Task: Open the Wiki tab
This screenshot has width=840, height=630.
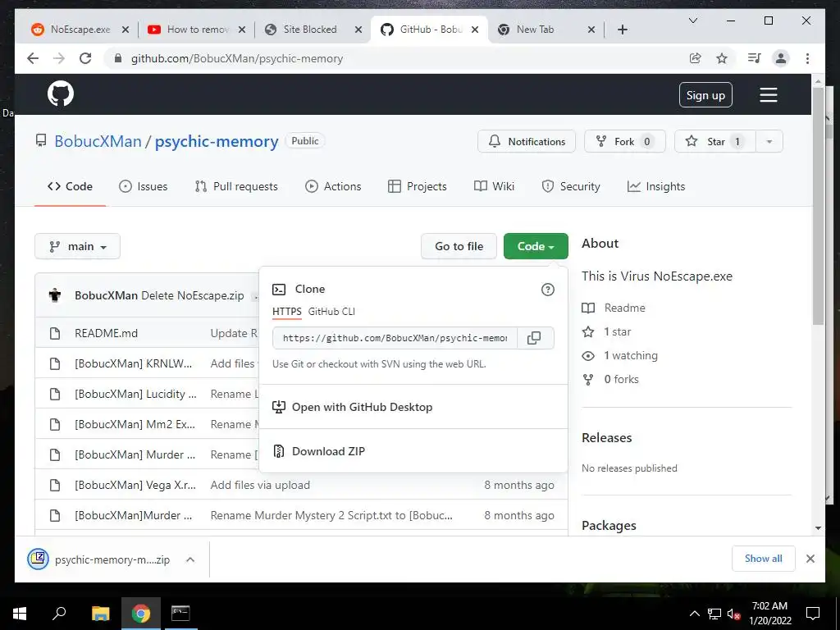Action: [494, 186]
